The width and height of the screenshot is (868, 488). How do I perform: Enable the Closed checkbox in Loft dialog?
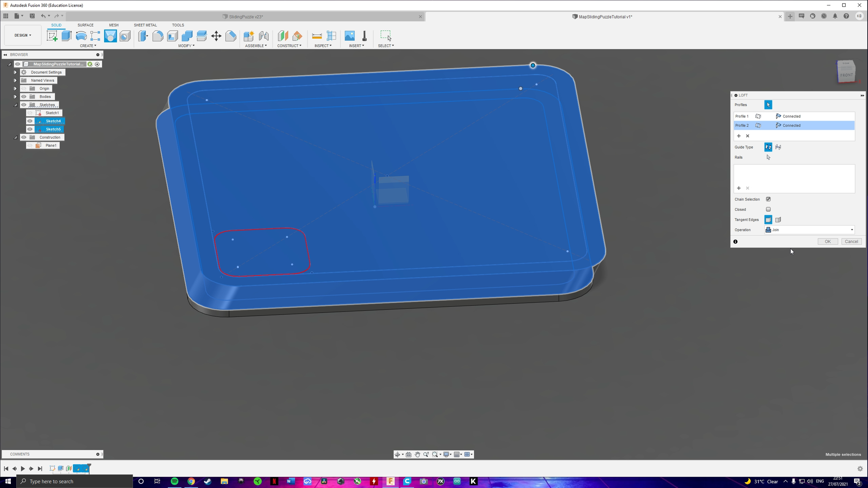point(768,209)
